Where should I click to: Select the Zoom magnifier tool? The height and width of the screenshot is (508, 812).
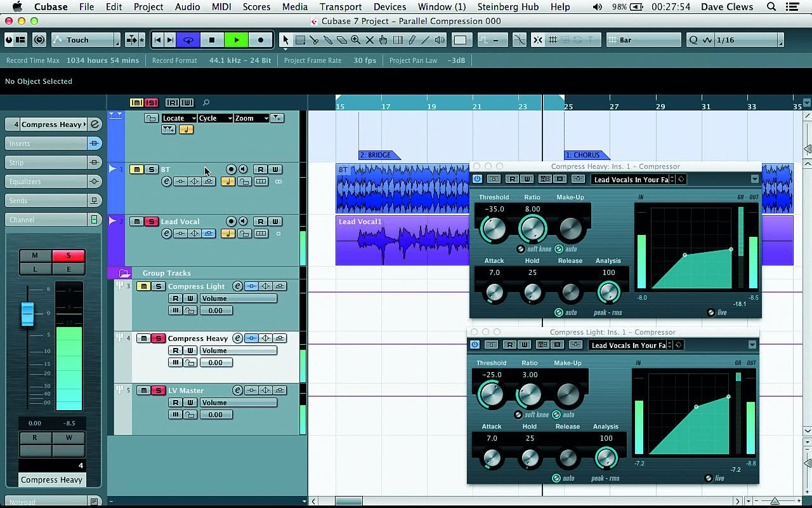(x=356, y=40)
